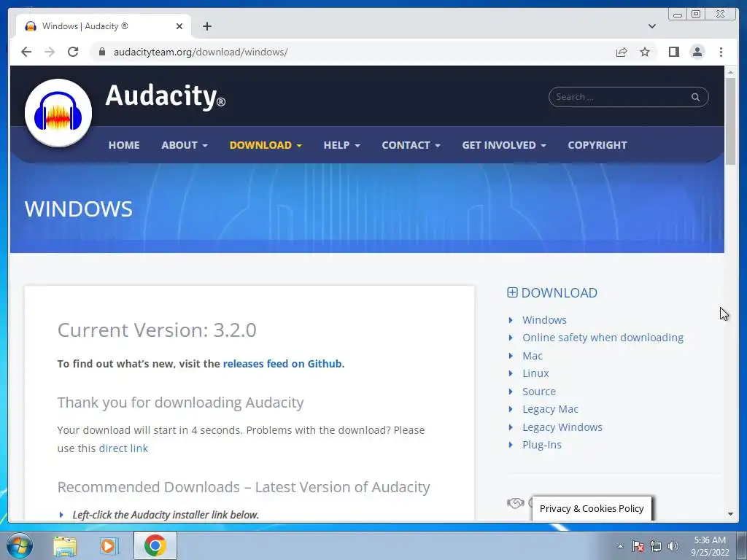
Task: Open Action Center flag icon
Action: pos(638,546)
